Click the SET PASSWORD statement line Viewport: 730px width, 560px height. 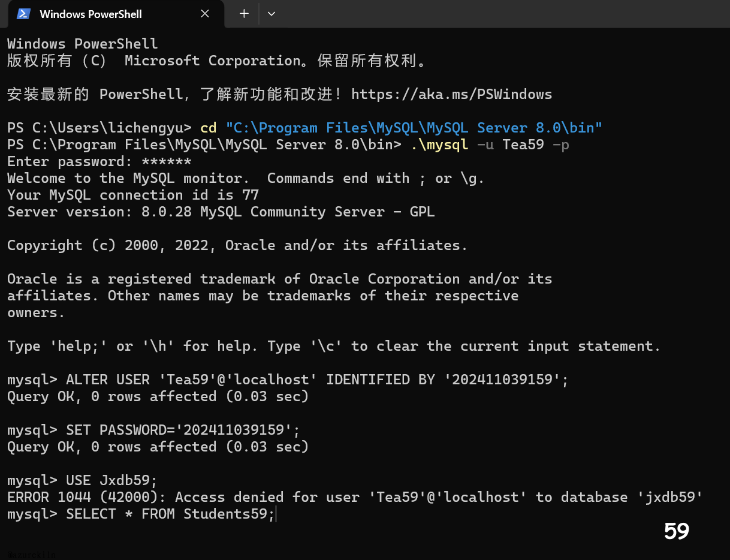[x=182, y=430]
